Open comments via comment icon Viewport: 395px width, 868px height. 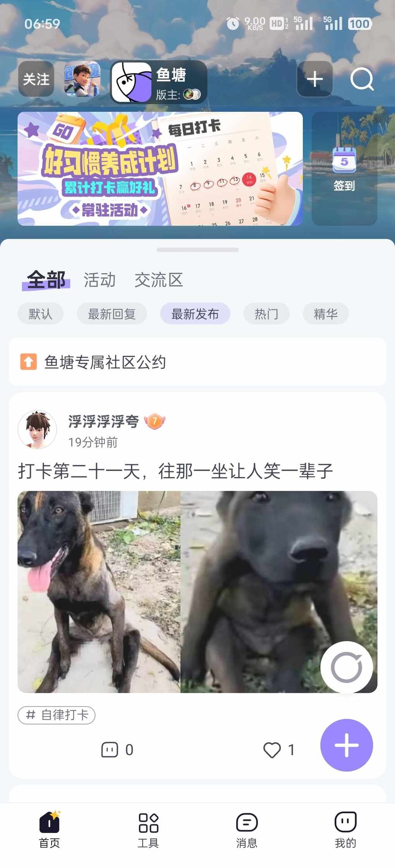pyautogui.click(x=110, y=750)
